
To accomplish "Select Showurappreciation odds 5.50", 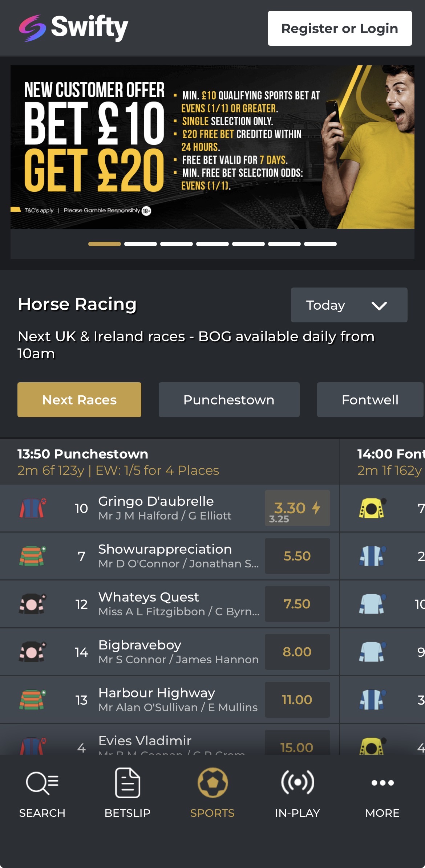I will click(x=297, y=556).
